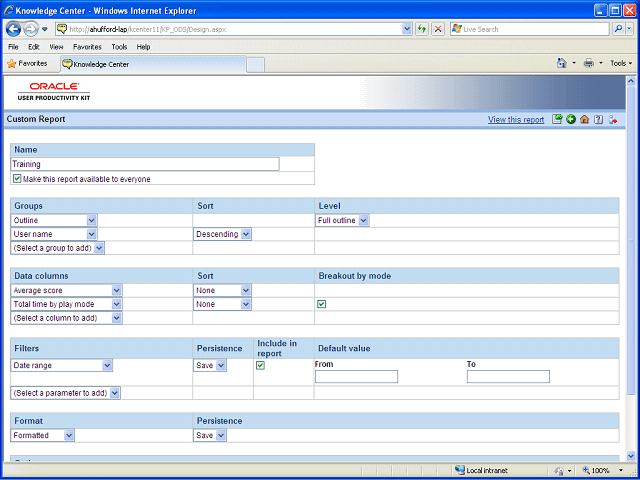The height and width of the screenshot is (480, 640).
Task: Toggle Include in report for Date range
Action: (260, 366)
